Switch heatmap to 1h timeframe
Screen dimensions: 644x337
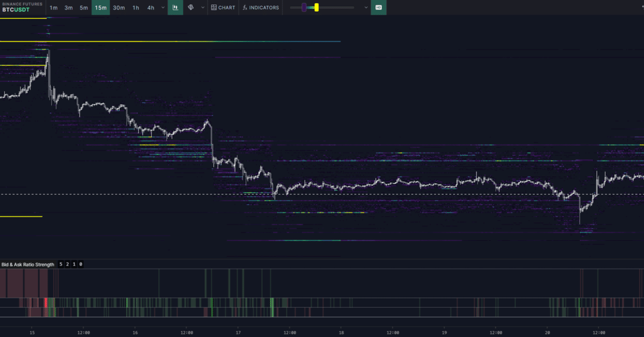[x=135, y=8]
